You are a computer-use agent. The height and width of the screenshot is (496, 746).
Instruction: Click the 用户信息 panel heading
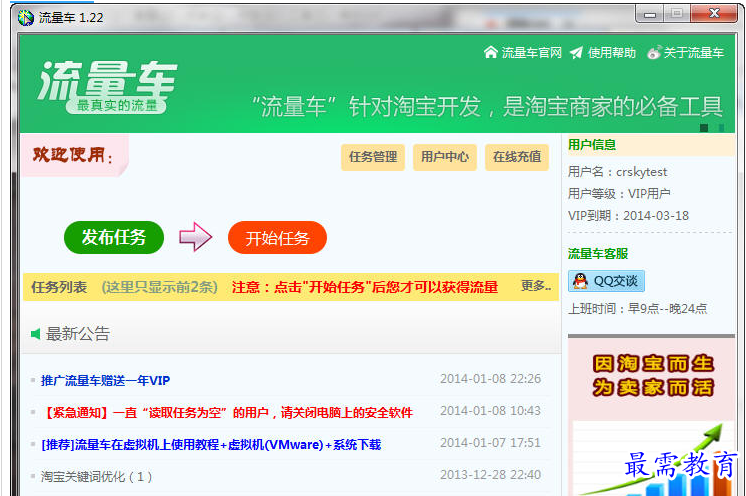pyautogui.click(x=592, y=145)
